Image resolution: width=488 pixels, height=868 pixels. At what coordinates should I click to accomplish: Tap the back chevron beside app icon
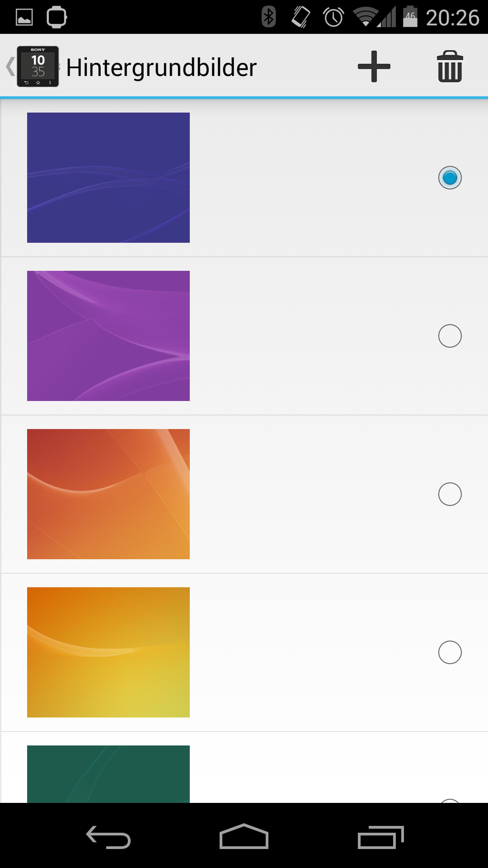pyautogui.click(x=10, y=67)
